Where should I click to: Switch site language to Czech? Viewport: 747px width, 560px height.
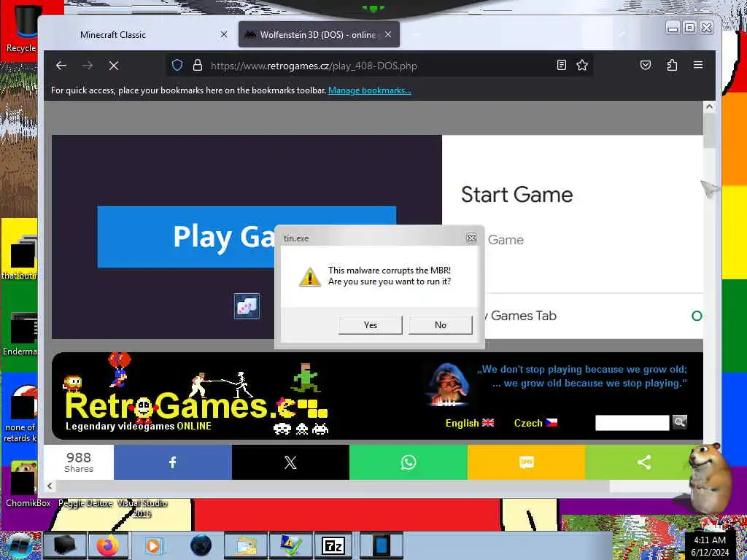click(535, 423)
